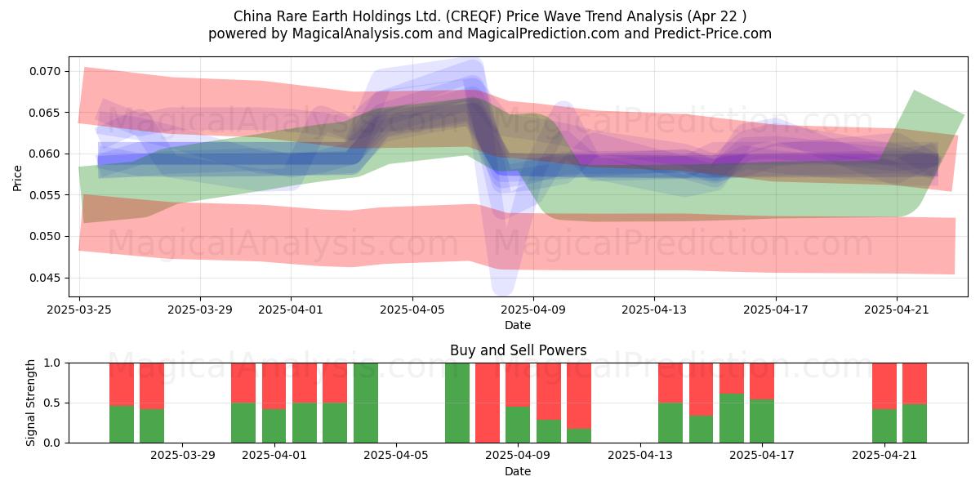Select the 0.050 price tick label
This screenshot has height=490, width=980.
coord(45,236)
